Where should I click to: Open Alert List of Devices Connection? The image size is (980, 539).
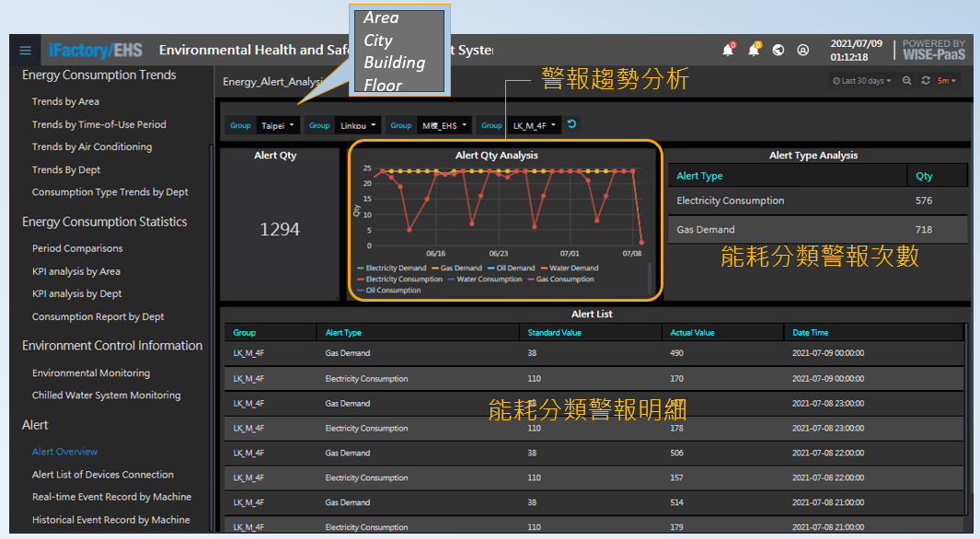(x=103, y=475)
